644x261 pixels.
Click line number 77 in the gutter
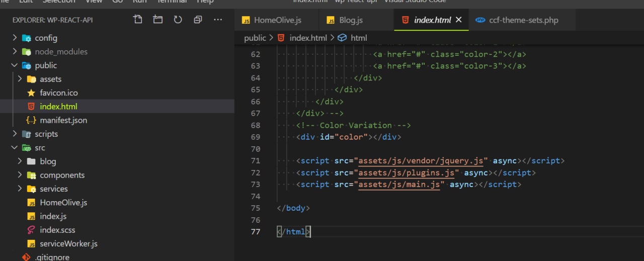click(x=255, y=232)
